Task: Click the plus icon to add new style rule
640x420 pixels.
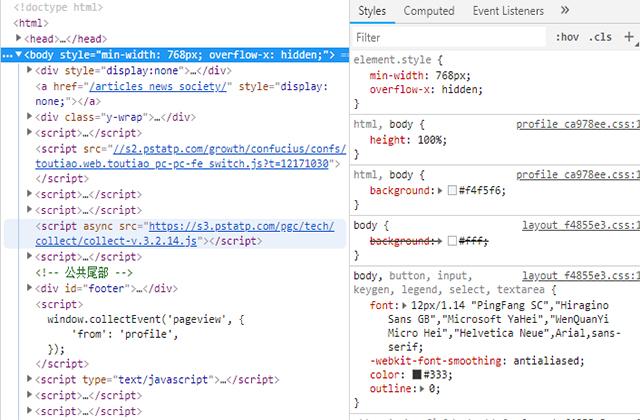Action: [x=629, y=37]
